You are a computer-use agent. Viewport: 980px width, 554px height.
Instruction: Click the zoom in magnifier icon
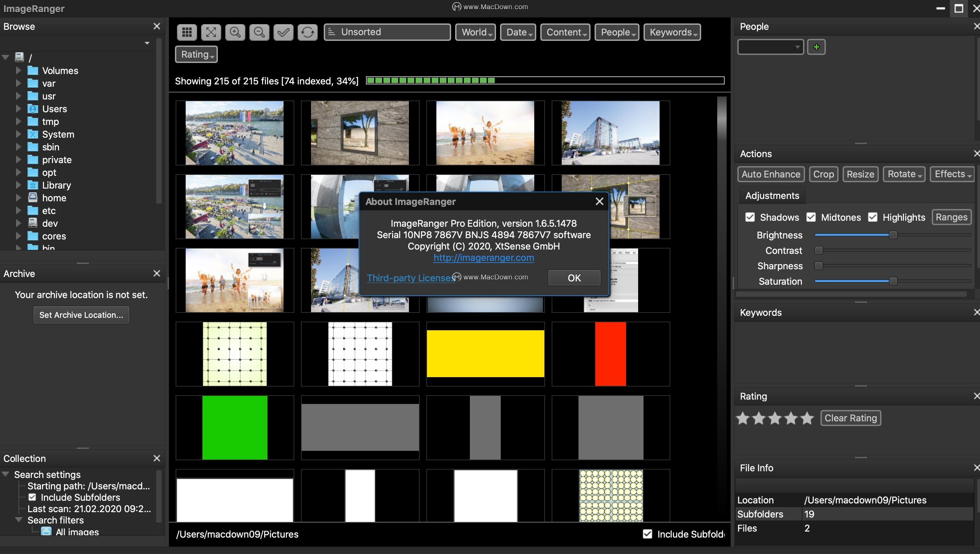pyautogui.click(x=235, y=31)
